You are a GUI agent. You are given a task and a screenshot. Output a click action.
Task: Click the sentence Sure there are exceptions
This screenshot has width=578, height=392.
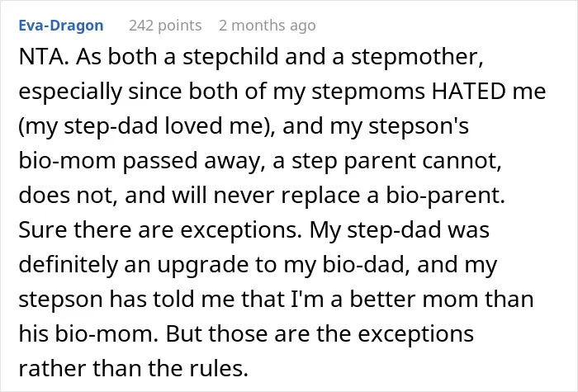160,230
